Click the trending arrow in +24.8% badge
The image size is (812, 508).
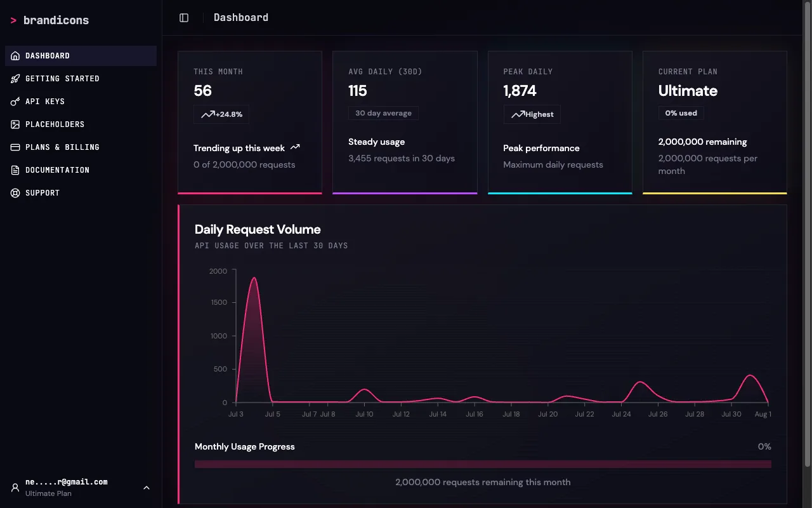[207, 114]
